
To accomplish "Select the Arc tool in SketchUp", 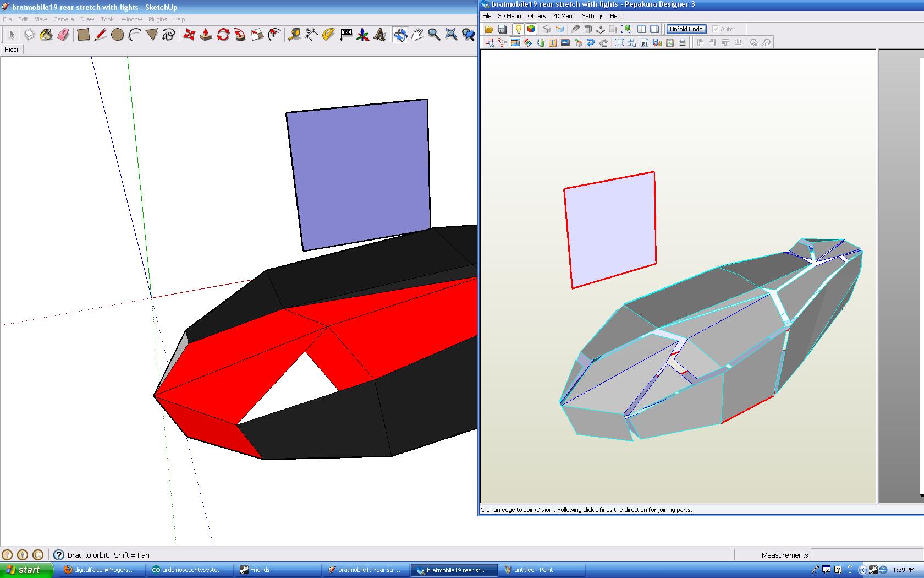I will 135,35.
